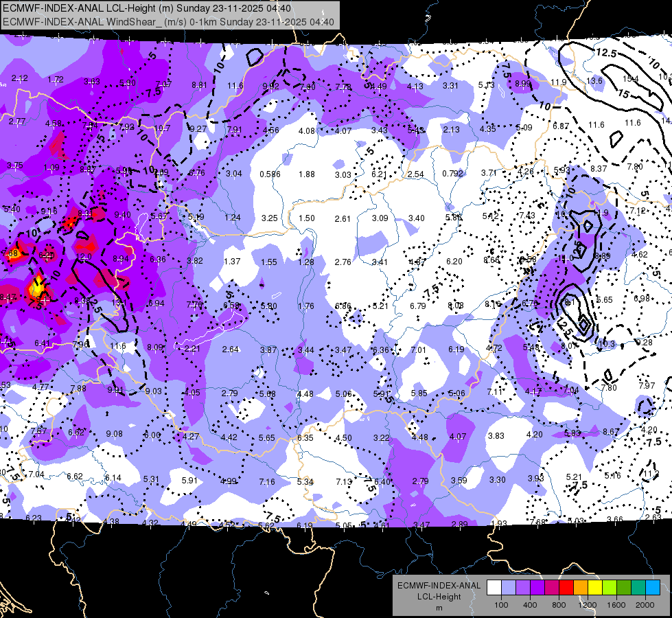This screenshot has width=672, height=618.
Task: Click the LCL-Height title line in header
Action: [147, 8]
